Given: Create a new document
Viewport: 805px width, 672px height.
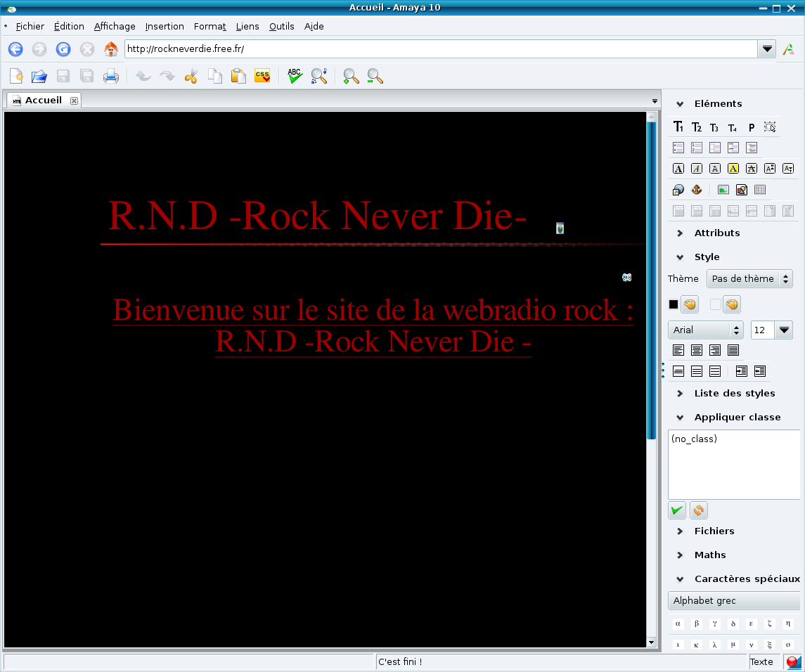Looking at the screenshot, I should pyautogui.click(x=16, y=76).
